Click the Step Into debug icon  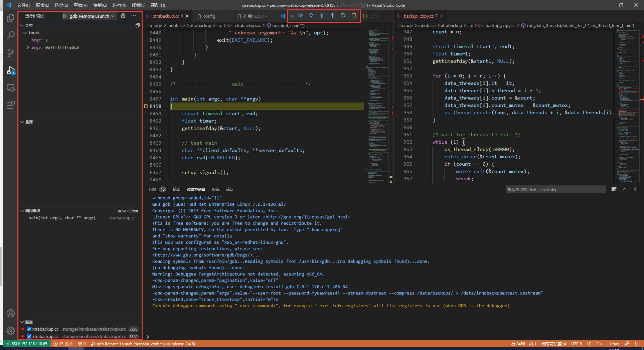(322, 16)
